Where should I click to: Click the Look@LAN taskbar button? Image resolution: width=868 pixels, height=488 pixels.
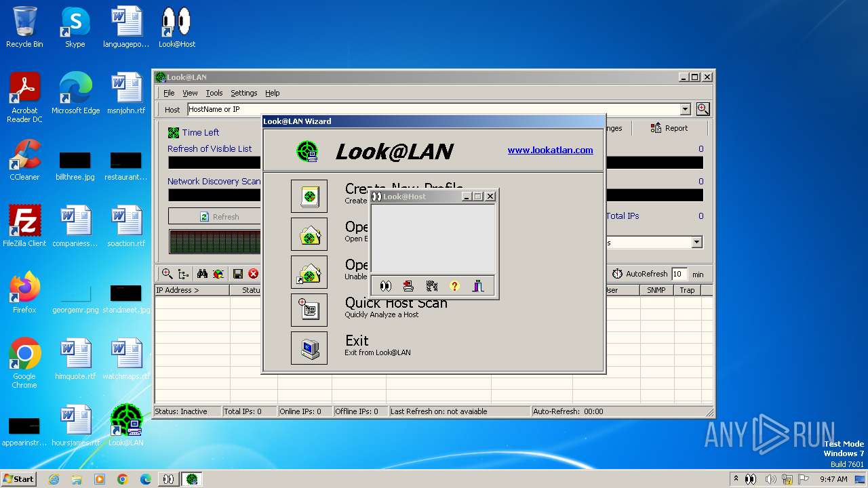tap(192, 479)
